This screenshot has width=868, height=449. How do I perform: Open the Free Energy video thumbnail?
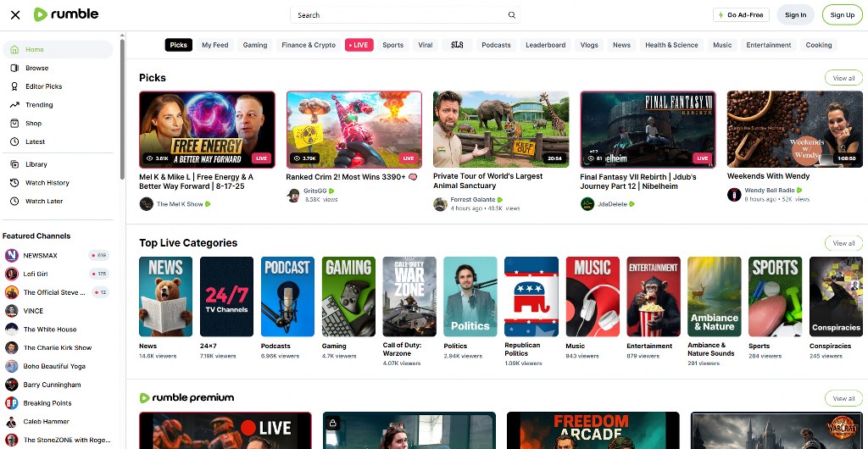click(207, 130)
